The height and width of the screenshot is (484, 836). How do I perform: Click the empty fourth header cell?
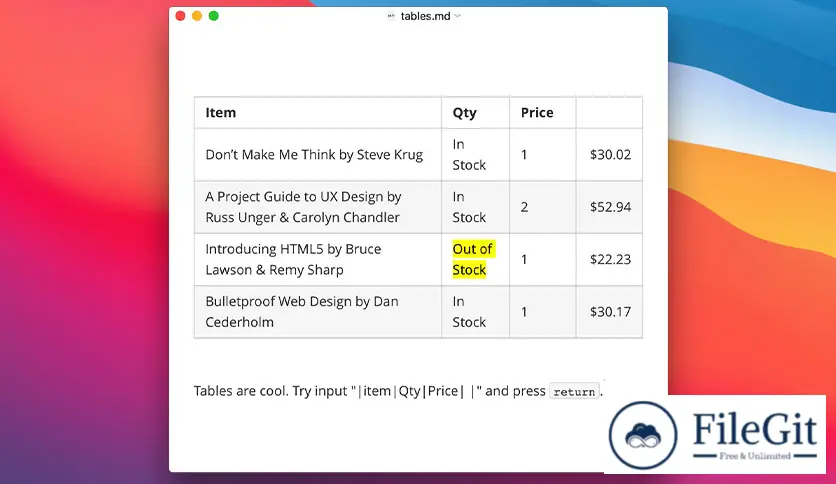[x=609, y=112]
